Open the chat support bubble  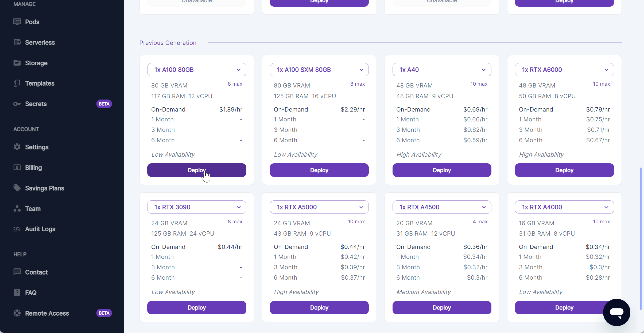tap(616, 312)
